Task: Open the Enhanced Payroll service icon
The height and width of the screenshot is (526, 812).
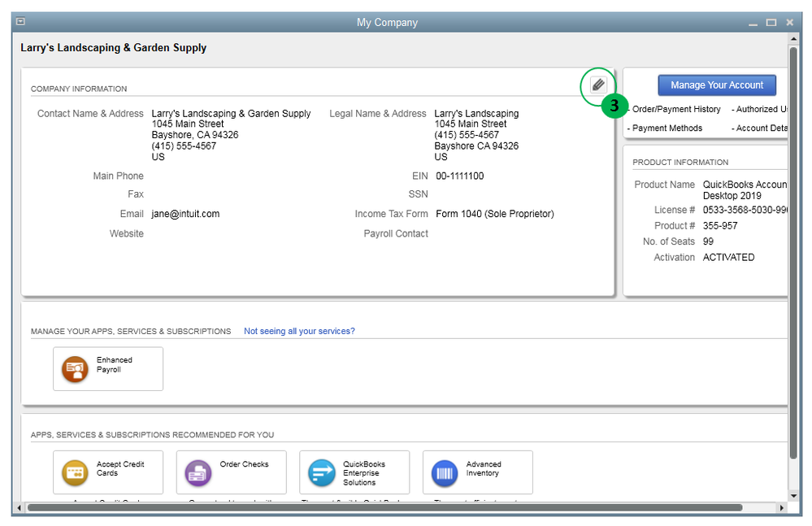Action: pyautogui.click(x=75, y=369)
